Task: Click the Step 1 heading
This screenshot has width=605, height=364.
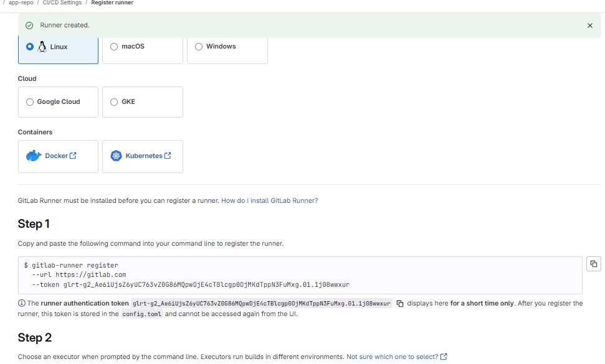Action: 34,224
